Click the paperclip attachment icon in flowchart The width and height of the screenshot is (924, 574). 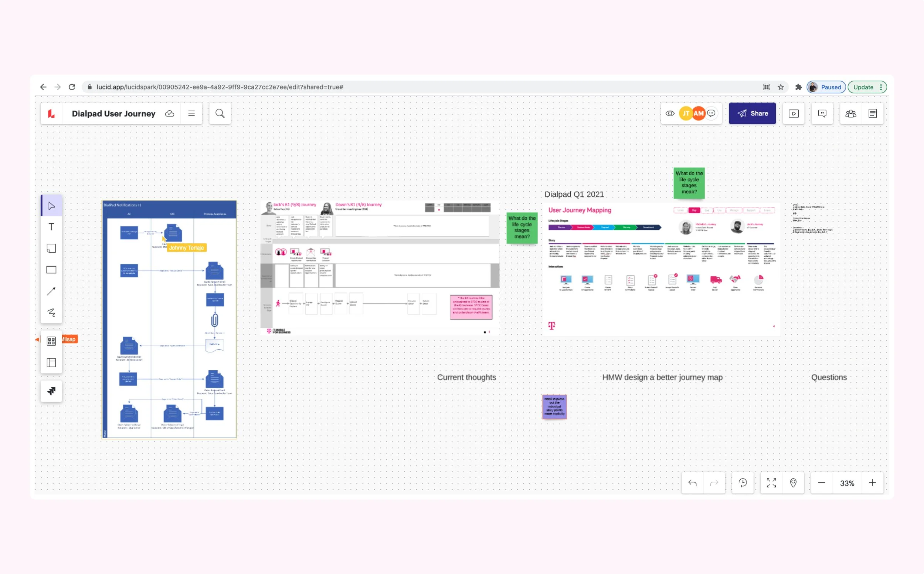[x=215, y=320]
